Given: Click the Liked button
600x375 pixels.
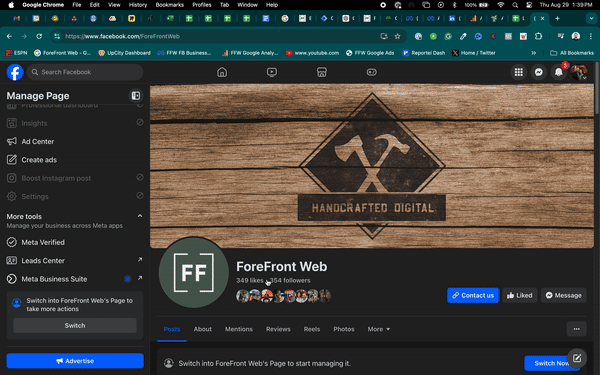Looking at the screenshot, I should pyautogui.click(x=519, y=295).
